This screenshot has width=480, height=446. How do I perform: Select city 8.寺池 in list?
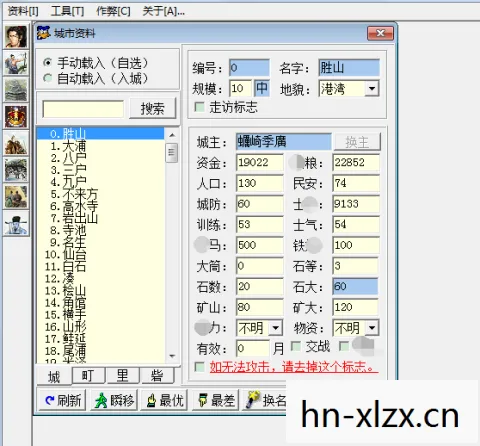tap(100, 230)
